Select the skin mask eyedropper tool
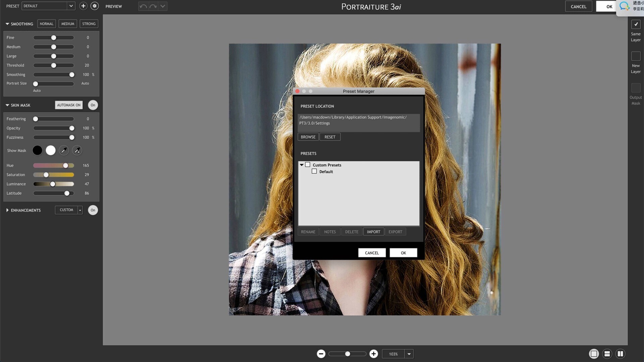 point(64,150)
